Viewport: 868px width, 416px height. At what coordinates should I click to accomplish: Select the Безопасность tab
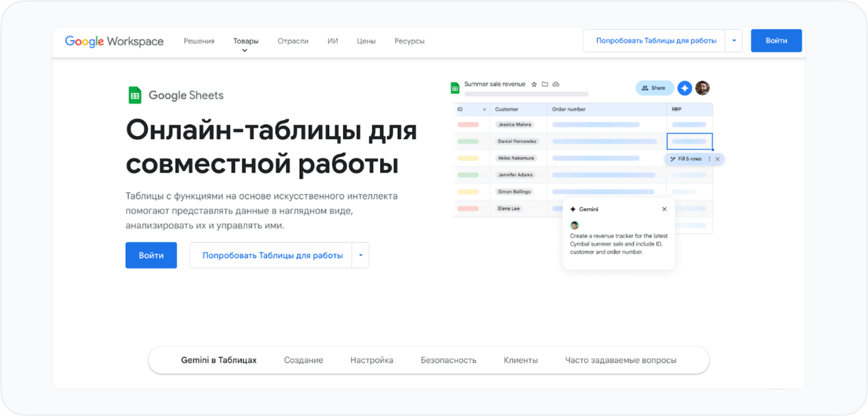click(x=448, y=360)
